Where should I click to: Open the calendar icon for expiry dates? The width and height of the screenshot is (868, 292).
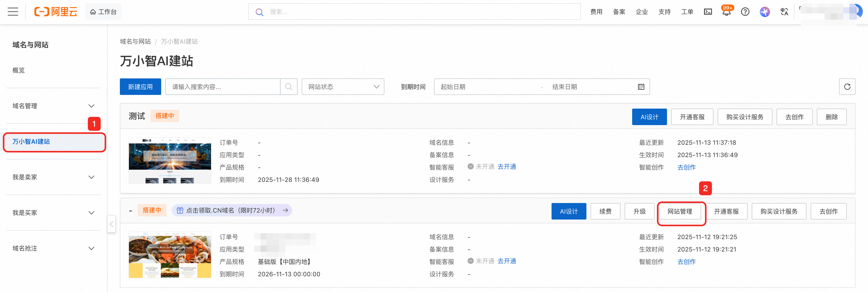[641, 87]
